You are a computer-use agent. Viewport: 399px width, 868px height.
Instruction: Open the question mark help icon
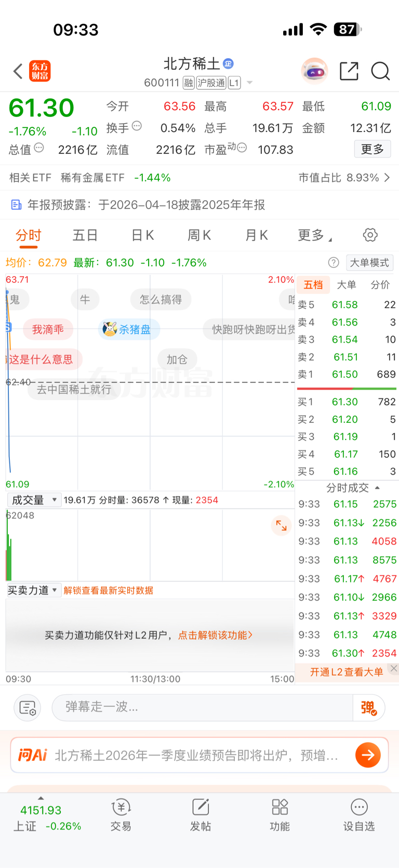tap(334, 263)
